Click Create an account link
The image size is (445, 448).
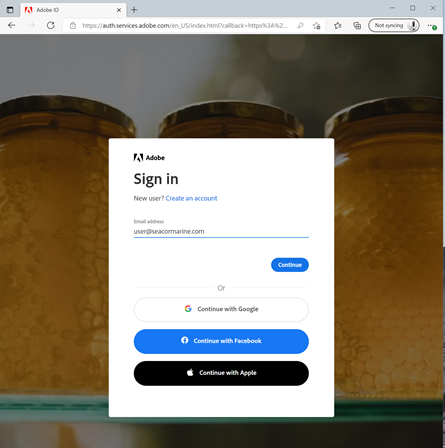pos(191,198)
